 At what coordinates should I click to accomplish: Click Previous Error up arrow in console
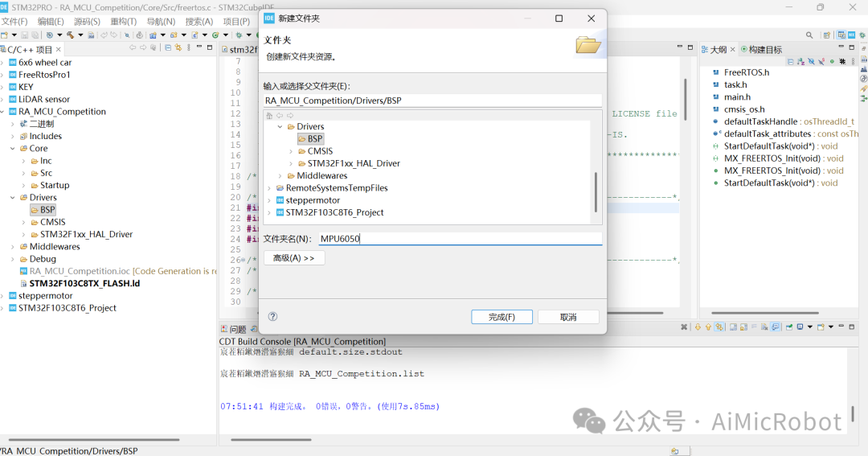[708, 327]
